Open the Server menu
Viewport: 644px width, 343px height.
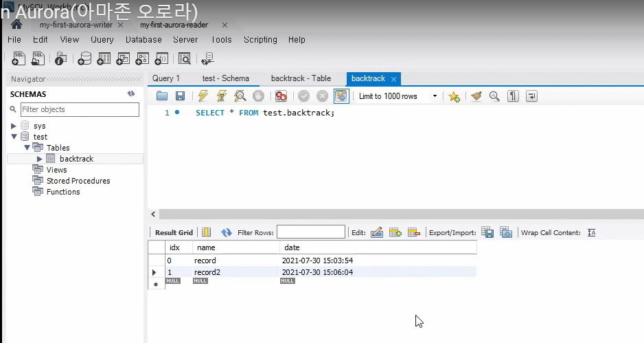(185, 39)
